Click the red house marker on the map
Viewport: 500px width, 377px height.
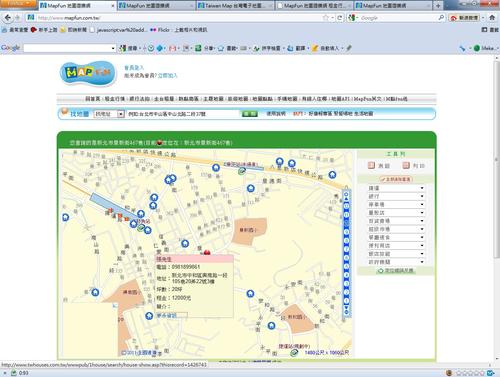207,253
